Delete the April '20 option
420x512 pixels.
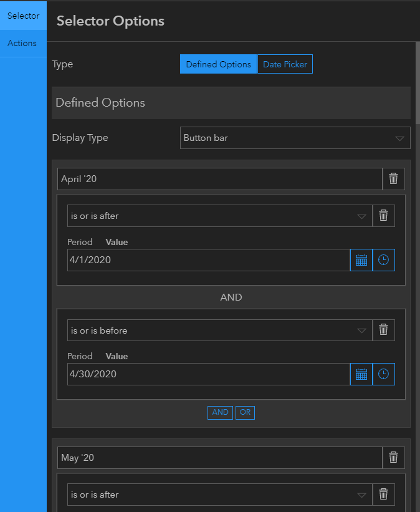click(x=393, y=179)
